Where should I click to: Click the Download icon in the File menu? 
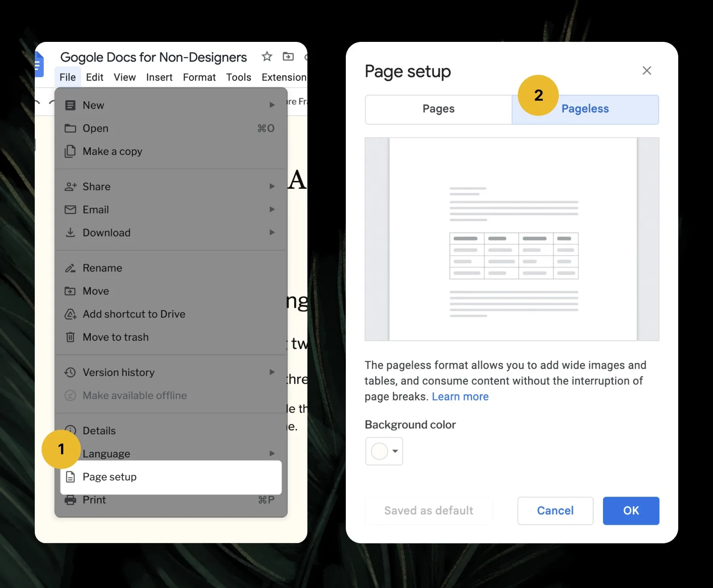coord(70,233)
